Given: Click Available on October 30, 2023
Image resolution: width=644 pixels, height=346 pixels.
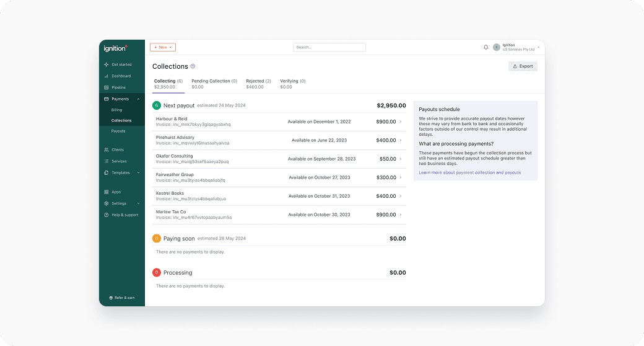Looking at the screenshot, I should [x=319, y=215].
